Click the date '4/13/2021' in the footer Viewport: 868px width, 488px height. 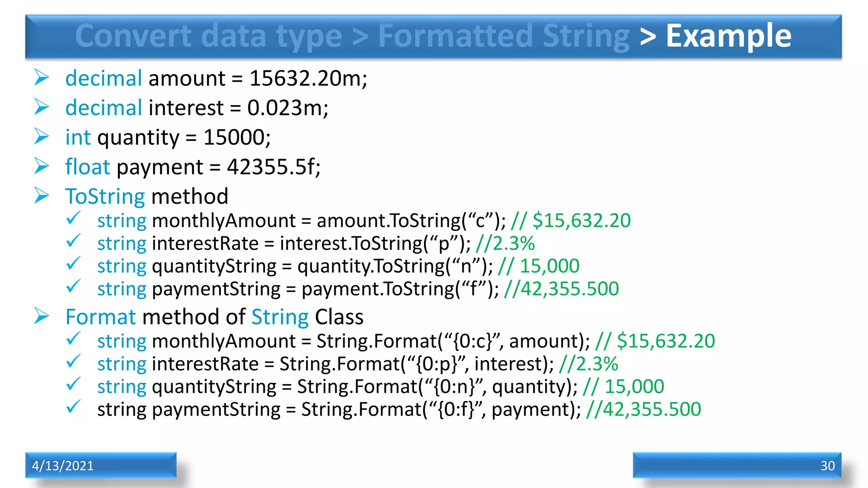pos(63,466)
